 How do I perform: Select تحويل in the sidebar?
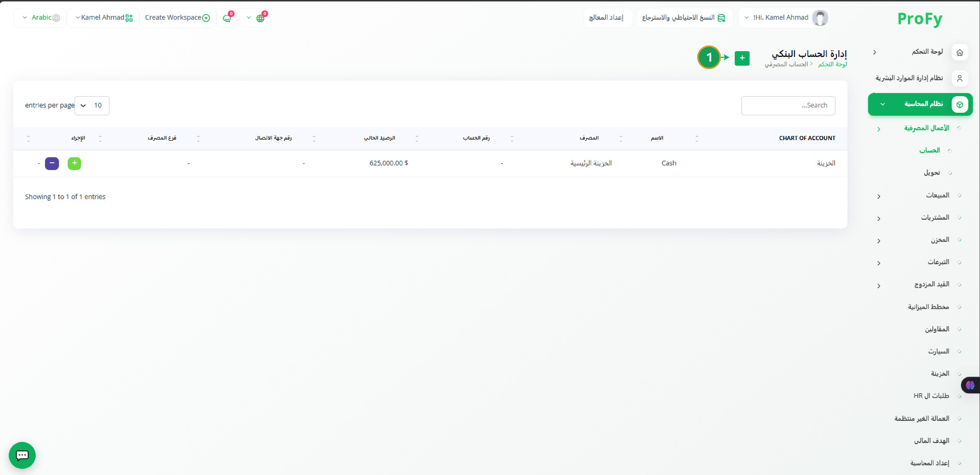click(x=932, y=173)
